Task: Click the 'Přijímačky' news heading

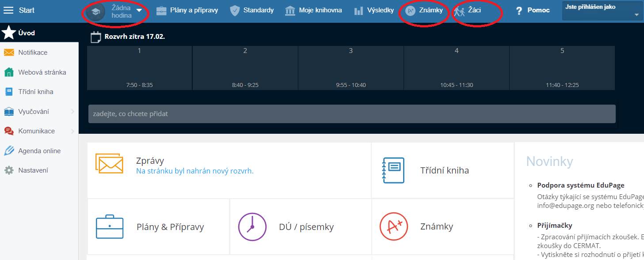Action: point(555,226)
